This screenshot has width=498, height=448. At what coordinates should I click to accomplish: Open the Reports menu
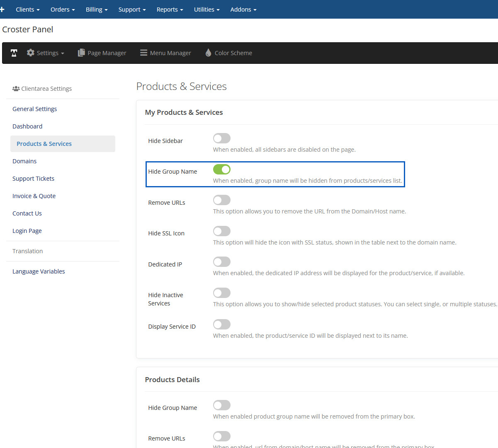tap(170, 10)
